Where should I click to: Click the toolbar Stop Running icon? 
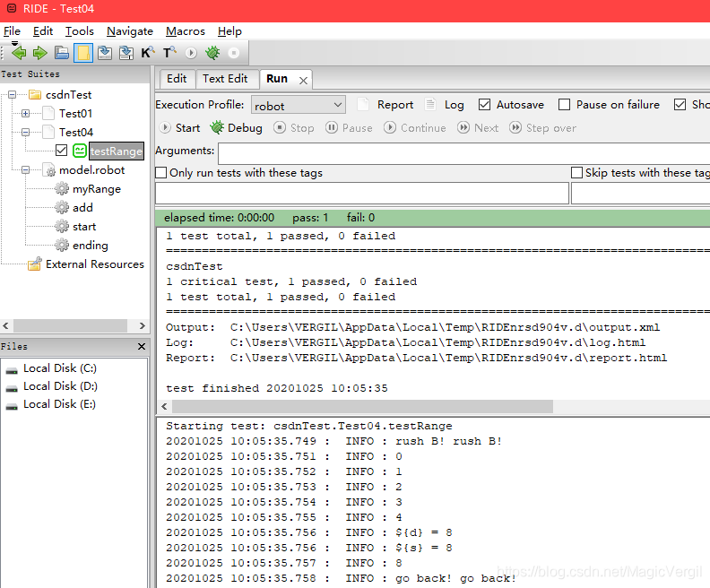pyautogui.click(x=234, y=53)
